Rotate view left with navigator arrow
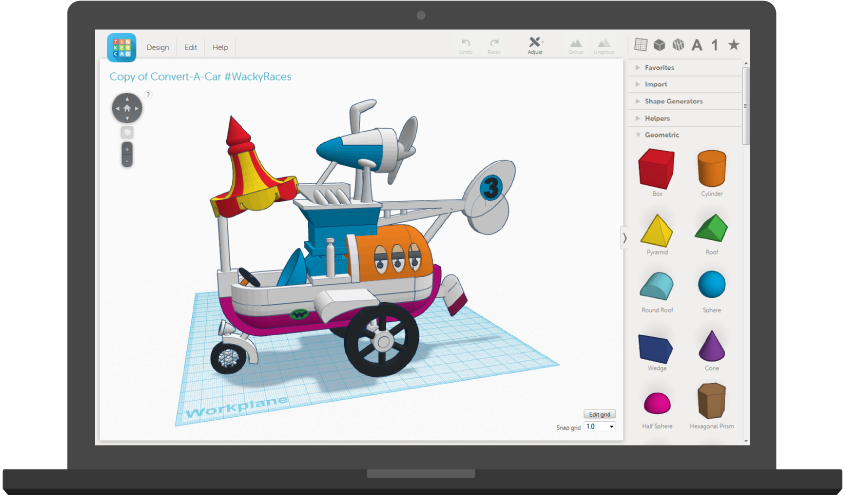This screenshot has height=495, width=845. click(117, 108)
